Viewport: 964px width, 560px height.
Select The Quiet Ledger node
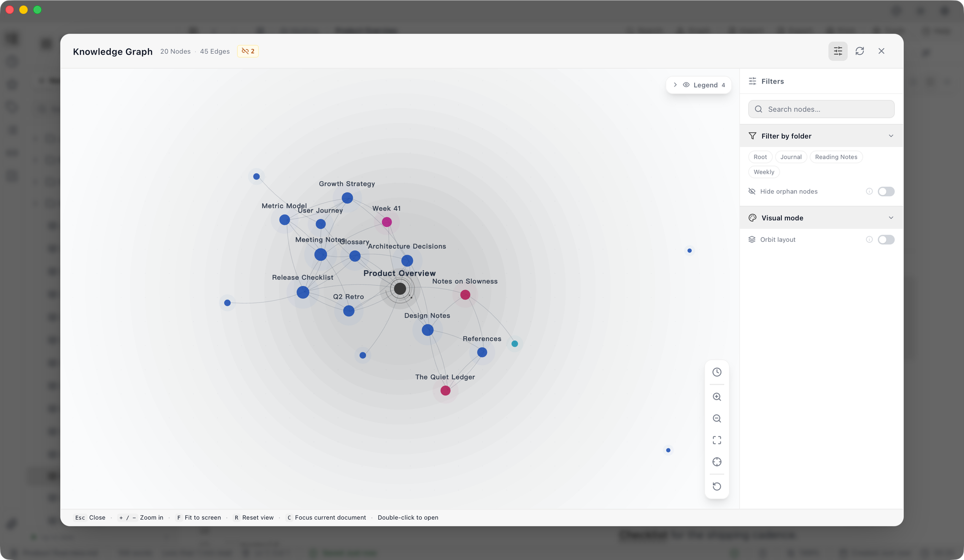(x=446, y=391)
